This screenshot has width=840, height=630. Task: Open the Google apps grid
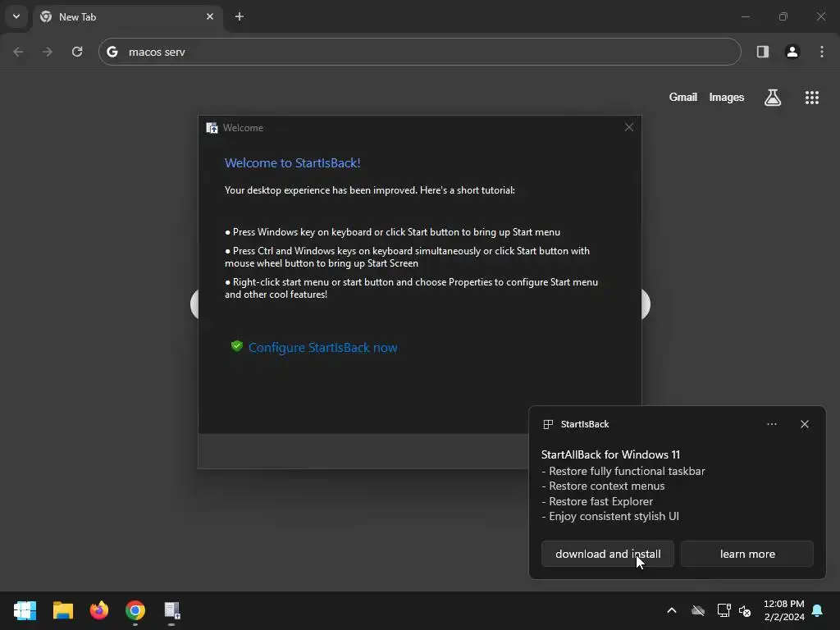pos(811,98)
